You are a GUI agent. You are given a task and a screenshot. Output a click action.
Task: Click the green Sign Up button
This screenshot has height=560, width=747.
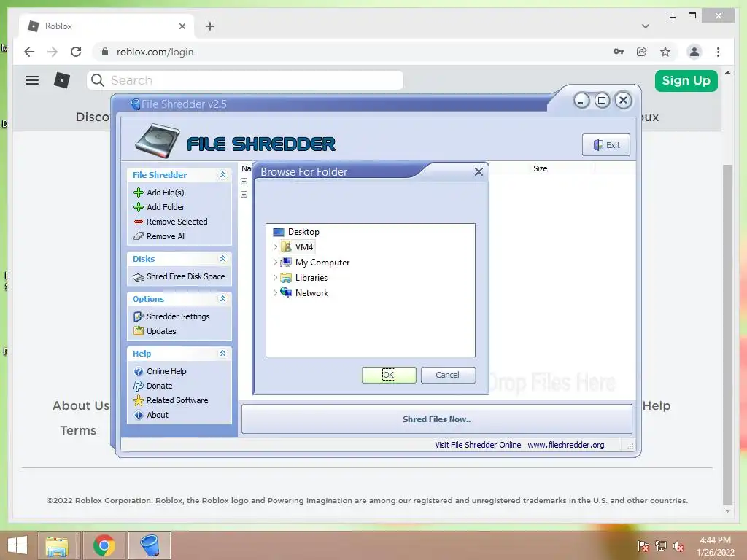(686, 80)
